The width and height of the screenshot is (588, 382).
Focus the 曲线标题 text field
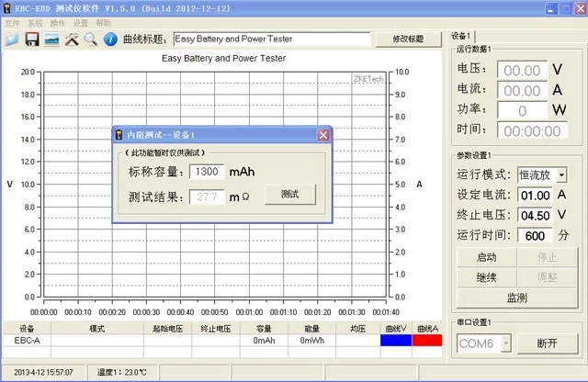pyautogui.click(x=272, y=39)
